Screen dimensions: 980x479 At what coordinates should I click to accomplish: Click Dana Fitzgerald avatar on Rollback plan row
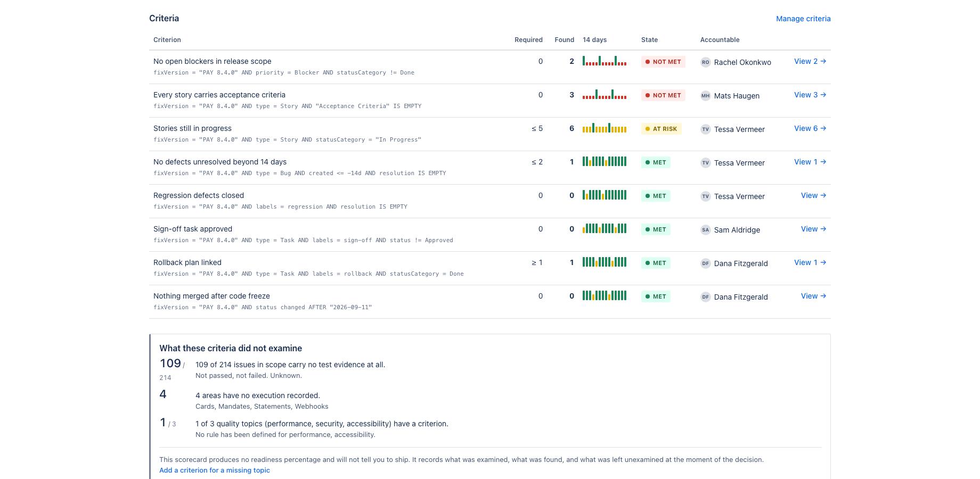[706, 263]
